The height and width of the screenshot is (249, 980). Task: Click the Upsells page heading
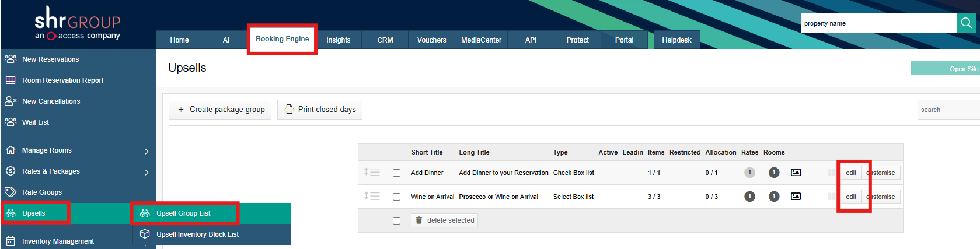click(x=187, y=68)
